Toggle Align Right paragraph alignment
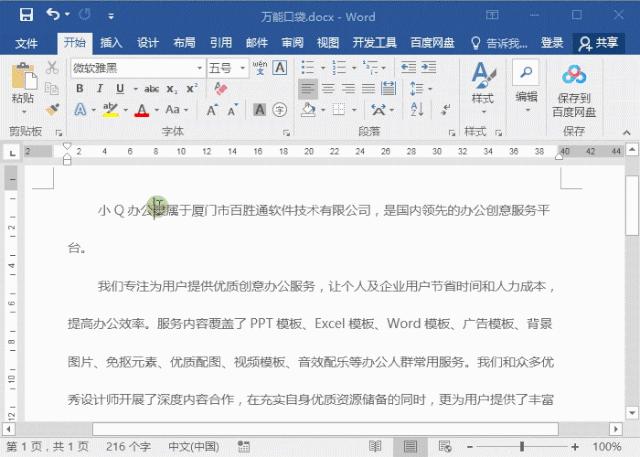Screen dimensions: 640x457 [x=348, y=89]
